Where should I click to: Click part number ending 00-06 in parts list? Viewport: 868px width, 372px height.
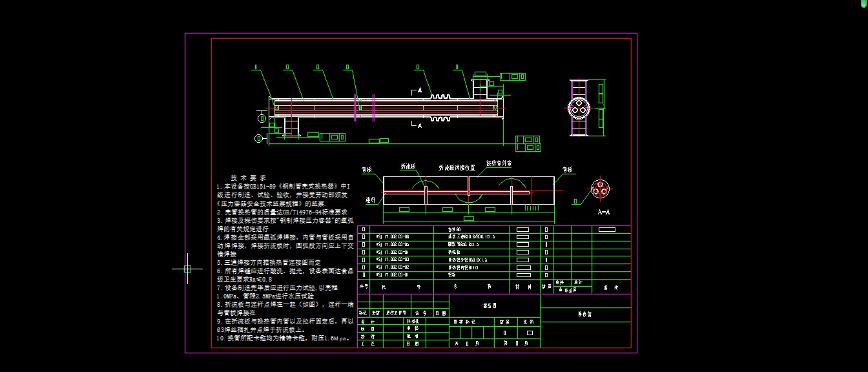click(x=393, y=237)
